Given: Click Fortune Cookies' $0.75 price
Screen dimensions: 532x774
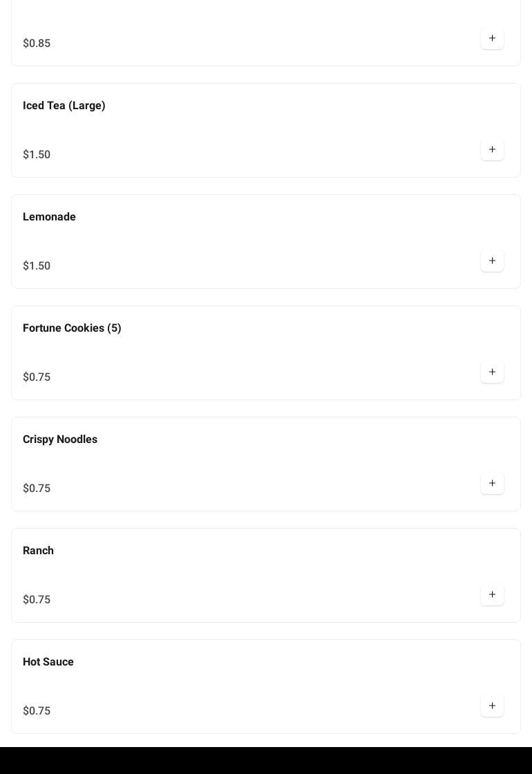Looking at the screenshot, I should click(x=37, y=377).
